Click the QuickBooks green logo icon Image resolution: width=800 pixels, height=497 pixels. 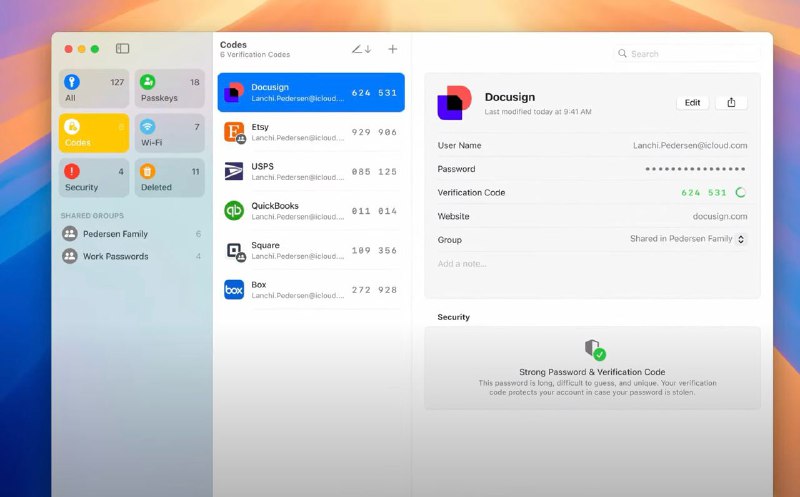point(234,211)
